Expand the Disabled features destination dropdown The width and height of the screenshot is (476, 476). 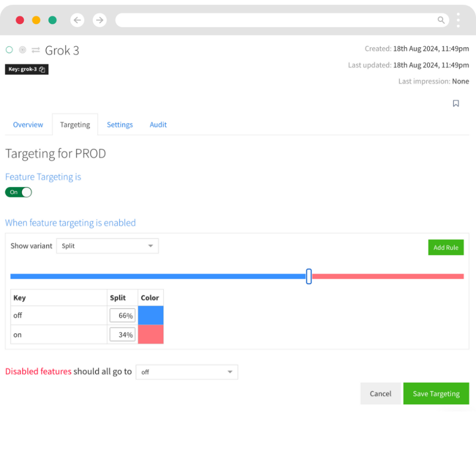coord(187,372)
